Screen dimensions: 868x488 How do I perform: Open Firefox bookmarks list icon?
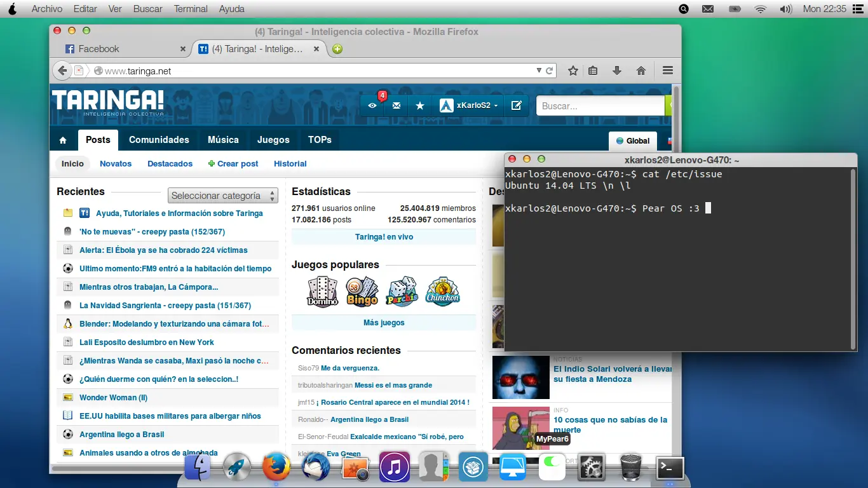[593, 71]
